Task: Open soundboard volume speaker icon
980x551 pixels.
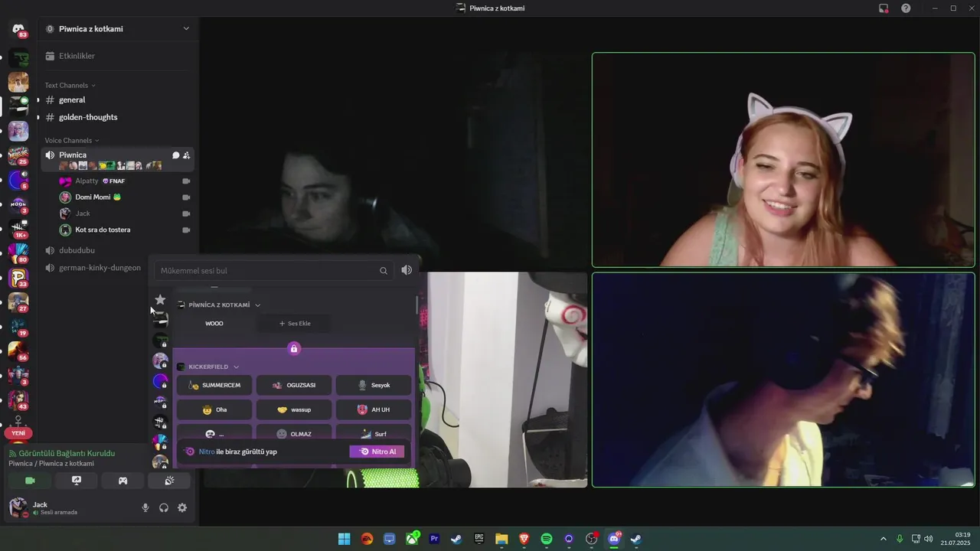Action: [407, 270]
